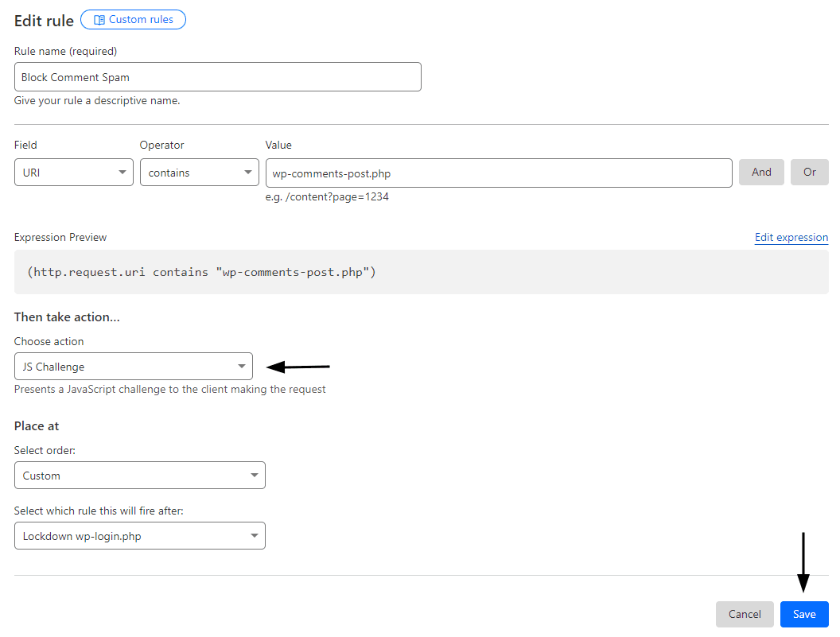840x637 pixels.
Task: Click the Operator dropdown chevron
Action: coord(247,172)
